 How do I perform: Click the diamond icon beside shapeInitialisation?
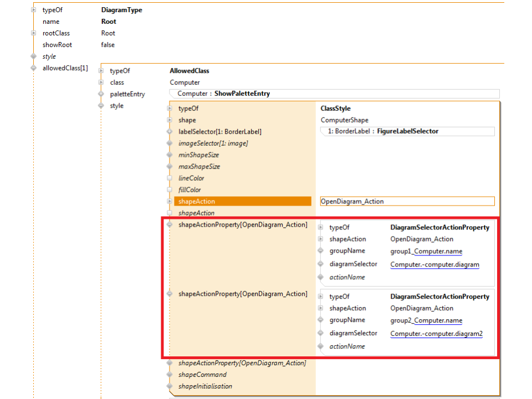coord(170,386)
